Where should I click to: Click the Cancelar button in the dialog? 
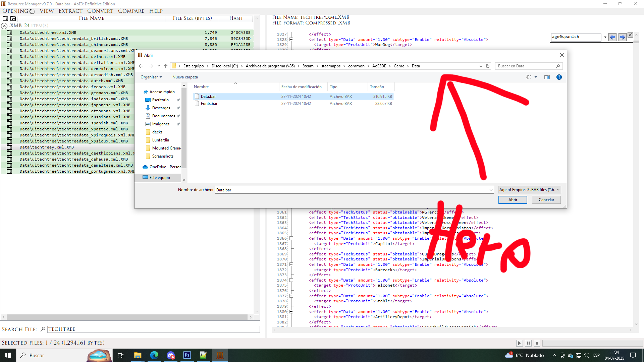546,199
